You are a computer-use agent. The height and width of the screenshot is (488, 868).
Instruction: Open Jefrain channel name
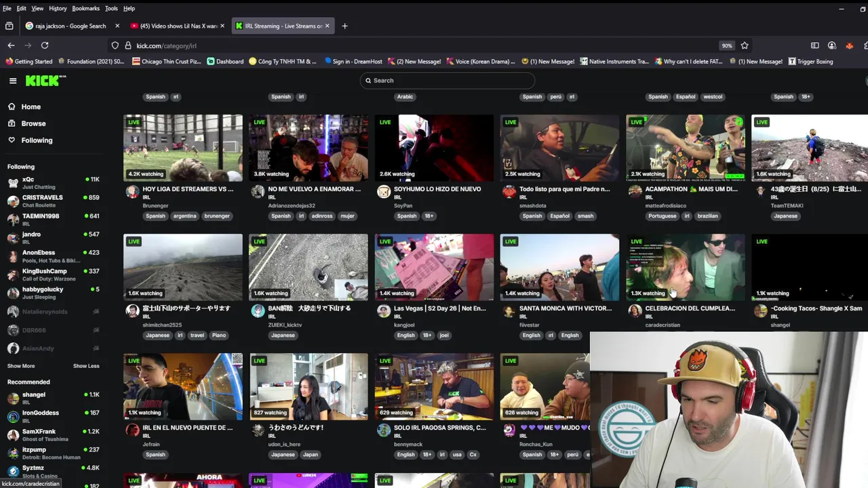pos(152,445)
